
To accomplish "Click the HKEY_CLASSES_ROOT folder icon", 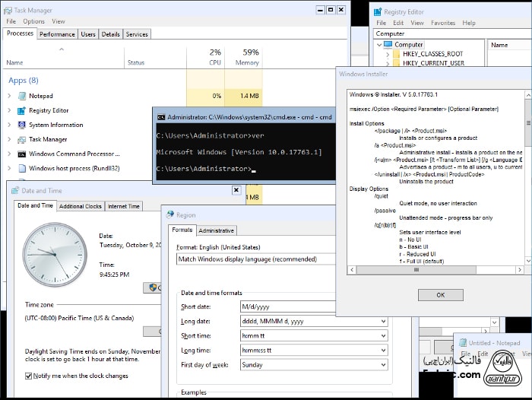I will coord(395,54).
